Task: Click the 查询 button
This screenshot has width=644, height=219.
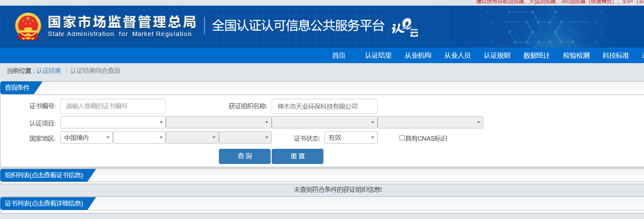Action: (x=245, y=156)
